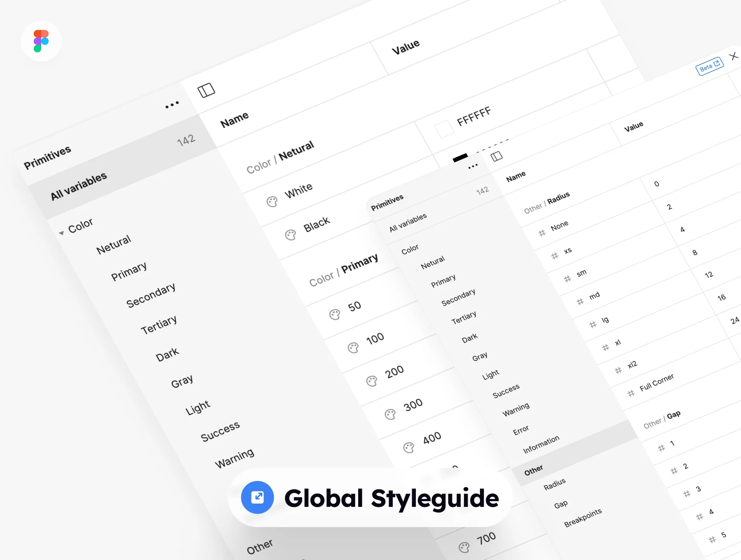Screen dimensions: 741x560
Task: Click palette icon of Primary 300
Action: pyautogui.click(x=390, y=414)
